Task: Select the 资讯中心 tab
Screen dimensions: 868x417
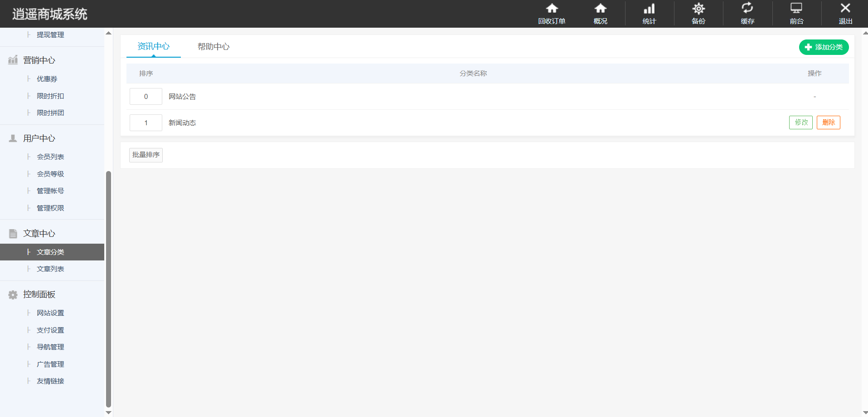Action: coord(153,47)
